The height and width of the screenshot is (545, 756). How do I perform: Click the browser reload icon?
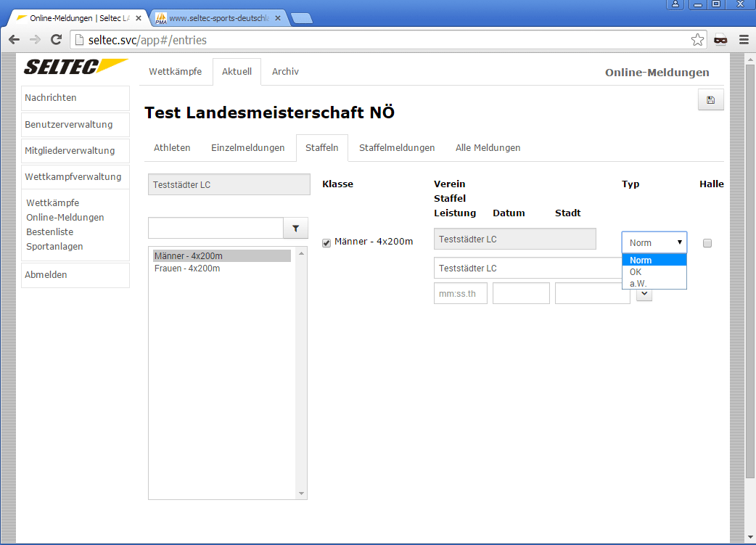(x=56, y=40)
